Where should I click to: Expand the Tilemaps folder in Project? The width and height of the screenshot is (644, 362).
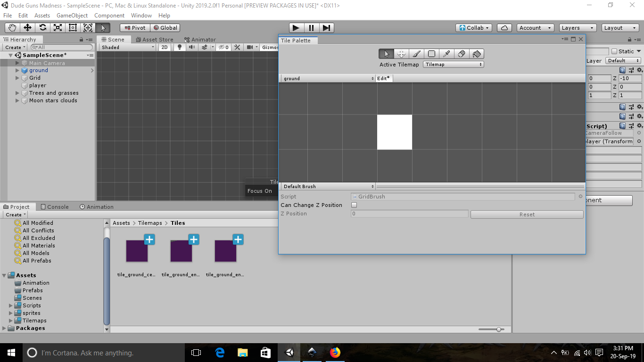(x=11, y=321)
